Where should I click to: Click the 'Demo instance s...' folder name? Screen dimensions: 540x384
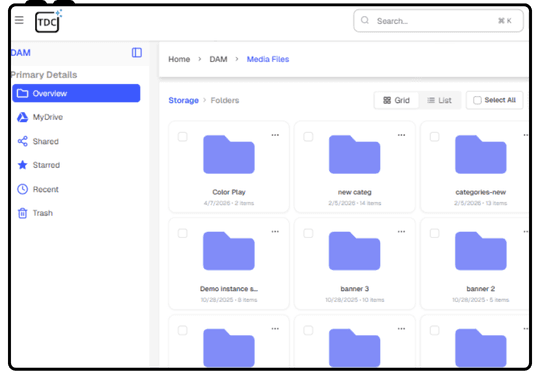229,289
